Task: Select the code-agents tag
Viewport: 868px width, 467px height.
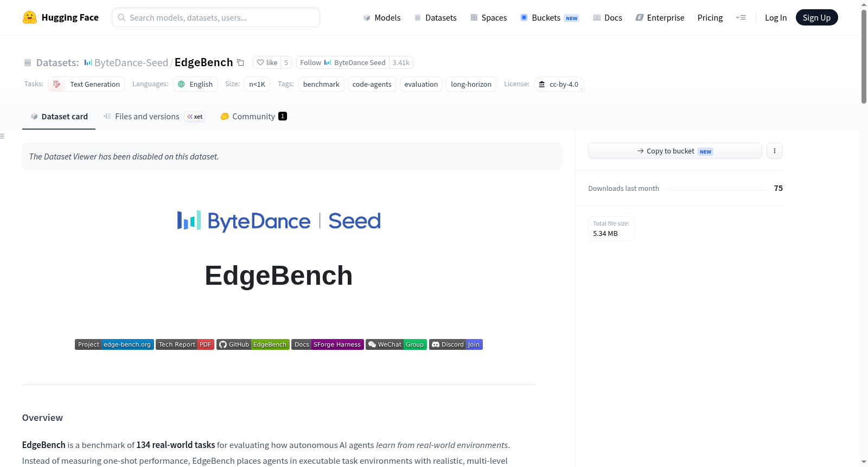Action: click(x=372, y=84)
